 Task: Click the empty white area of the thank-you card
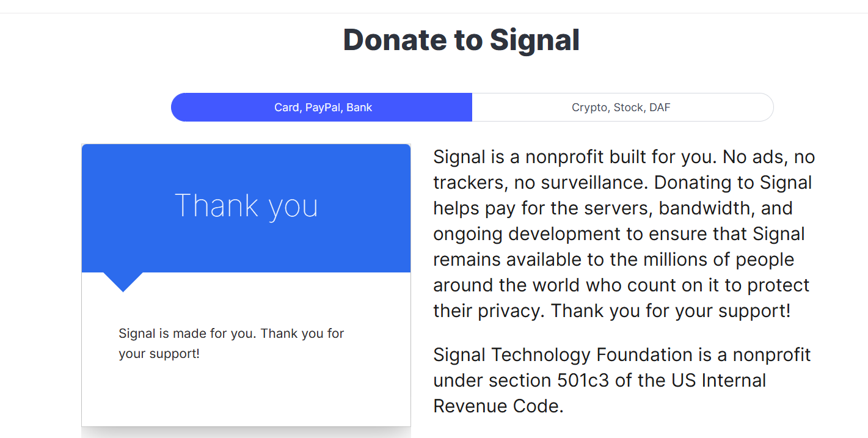pyautogui.click(x=246, y=394)
